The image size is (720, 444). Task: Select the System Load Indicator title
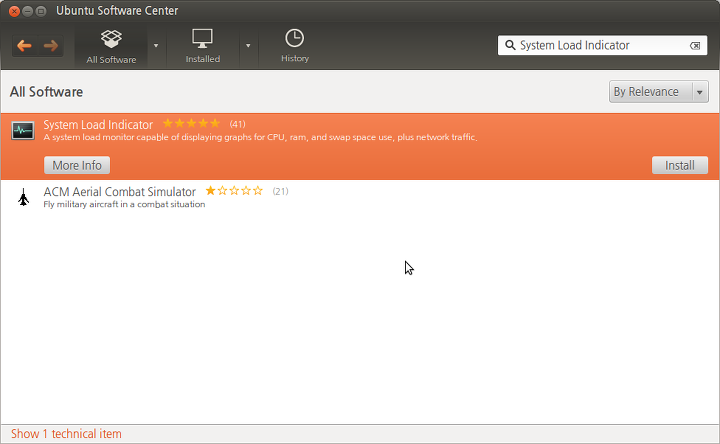[x=98, y=124]
